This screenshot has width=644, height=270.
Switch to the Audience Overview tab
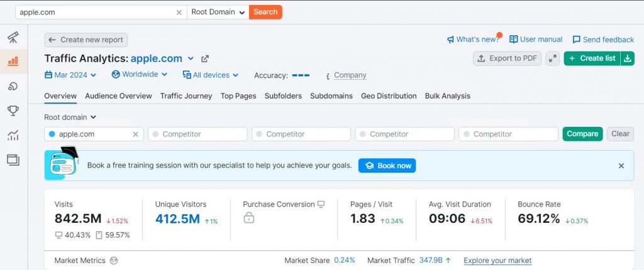(118, 96)
